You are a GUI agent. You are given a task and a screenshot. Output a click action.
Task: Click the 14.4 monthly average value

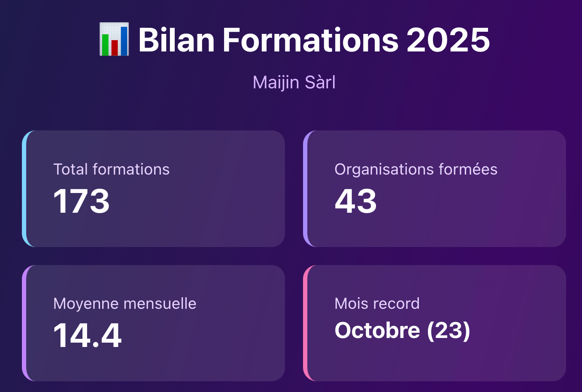pyautogui.click(x=87, y=335)
